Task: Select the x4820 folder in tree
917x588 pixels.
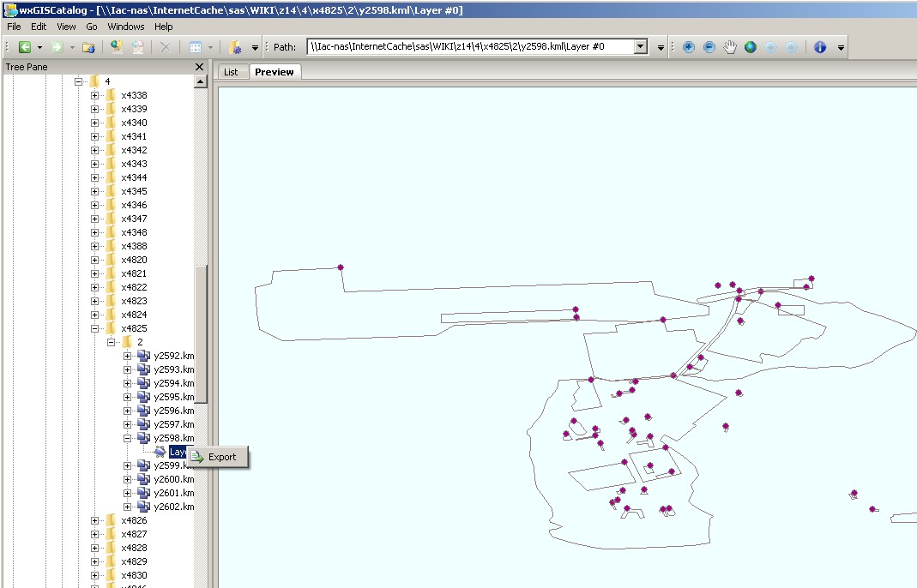Action: 133,260
